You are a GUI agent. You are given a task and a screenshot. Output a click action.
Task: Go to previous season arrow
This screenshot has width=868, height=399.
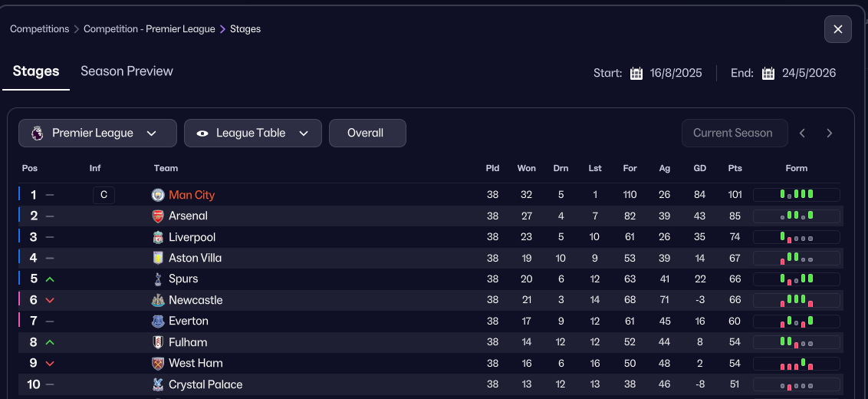tap(802, 133)
